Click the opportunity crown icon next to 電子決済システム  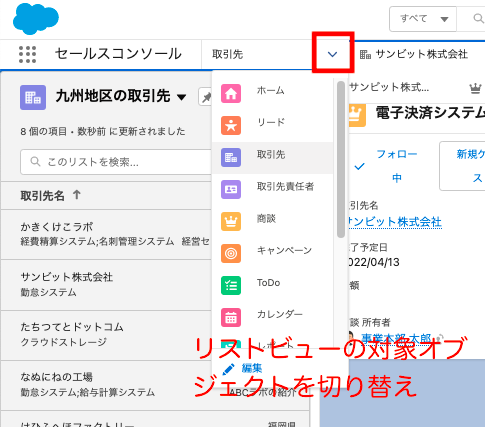click(357, 115)
